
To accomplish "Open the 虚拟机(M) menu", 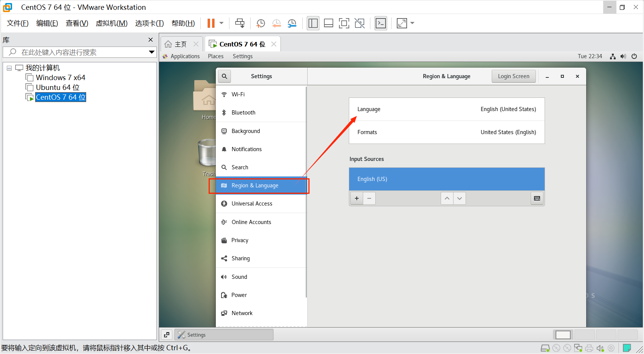I will 111,23.
